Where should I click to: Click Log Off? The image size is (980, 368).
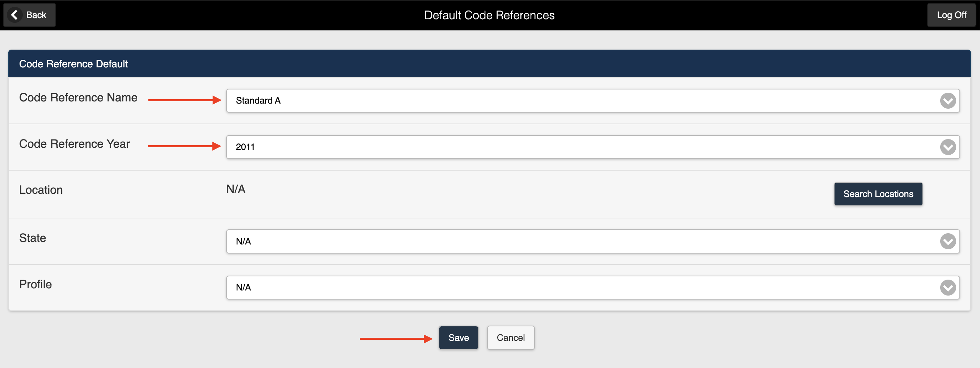point(951,15)
